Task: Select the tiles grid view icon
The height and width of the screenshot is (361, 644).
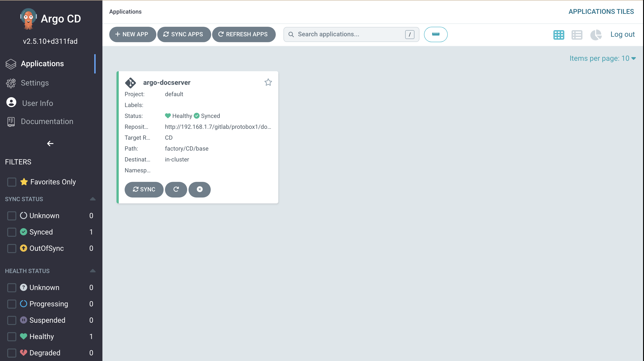Action: point(559,34)
